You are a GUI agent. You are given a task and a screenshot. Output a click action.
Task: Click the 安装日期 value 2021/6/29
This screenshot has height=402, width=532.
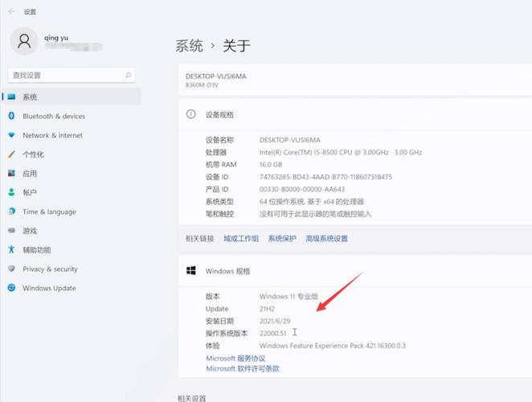tap(275, 321)
